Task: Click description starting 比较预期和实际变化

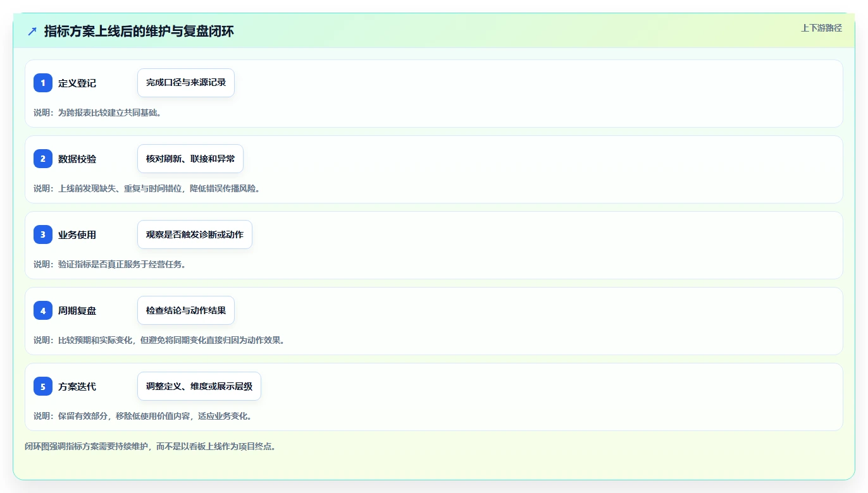Action: 159,340
